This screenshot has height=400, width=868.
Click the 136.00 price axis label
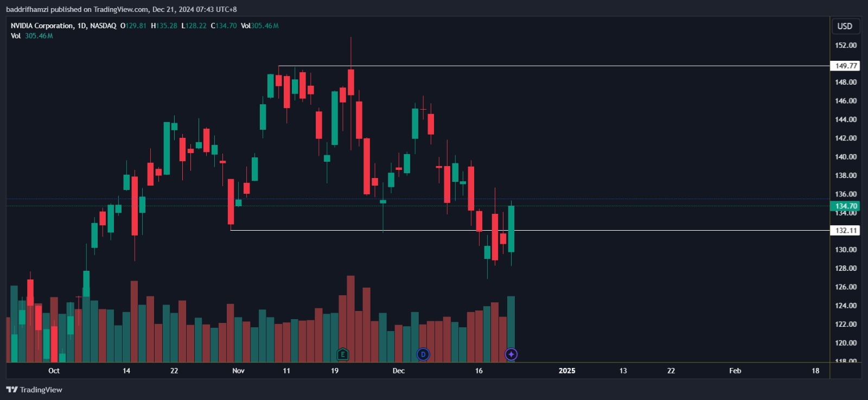point(846,194)
